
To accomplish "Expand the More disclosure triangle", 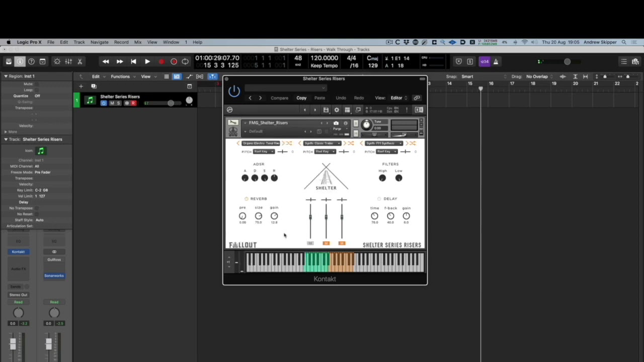I will [6, 132].
